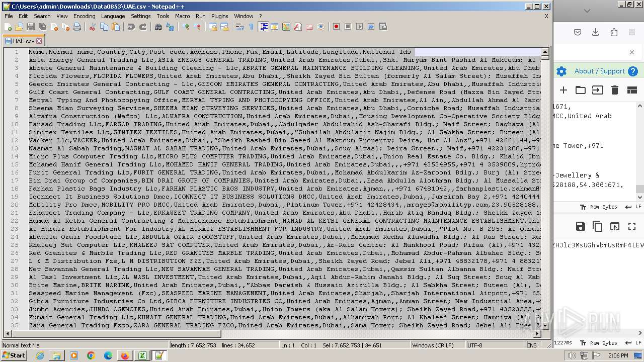Open the Edit menu
Viewport: 644px width, 362px height.
(23, 16)
